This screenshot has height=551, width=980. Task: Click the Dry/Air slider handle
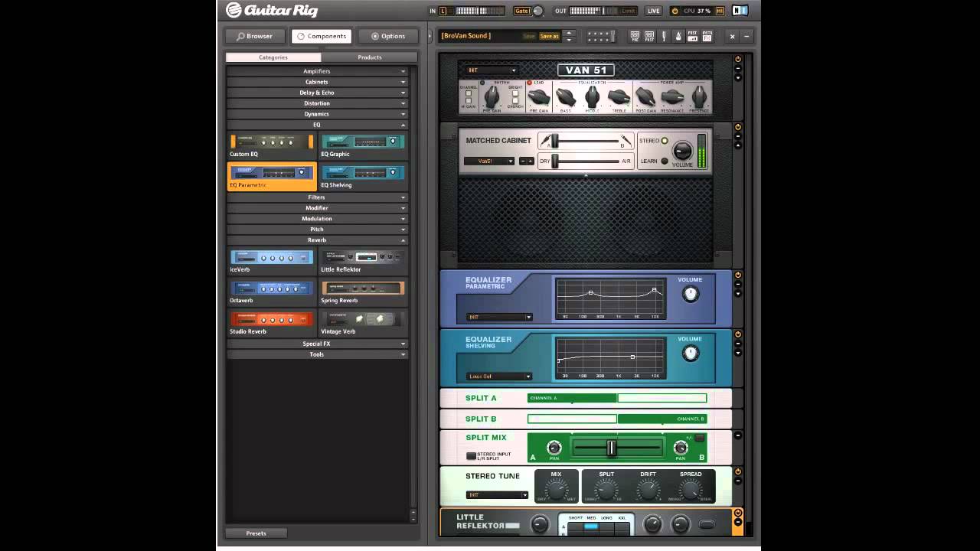click(555, 161)
